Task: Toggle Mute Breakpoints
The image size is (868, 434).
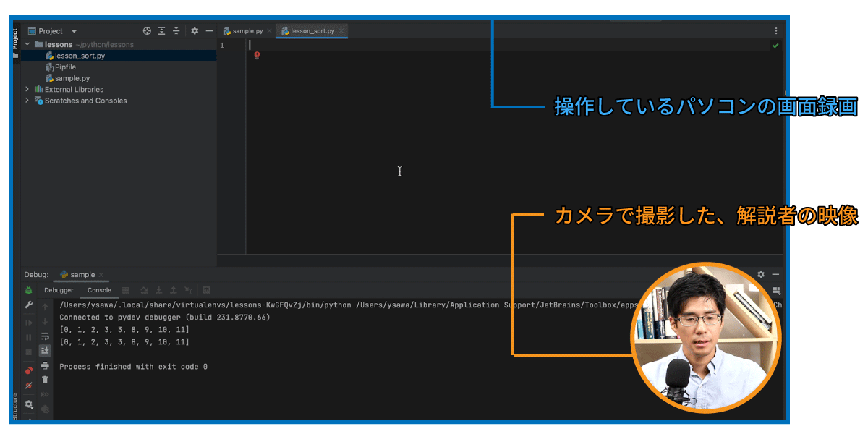Action: point(29,386)
